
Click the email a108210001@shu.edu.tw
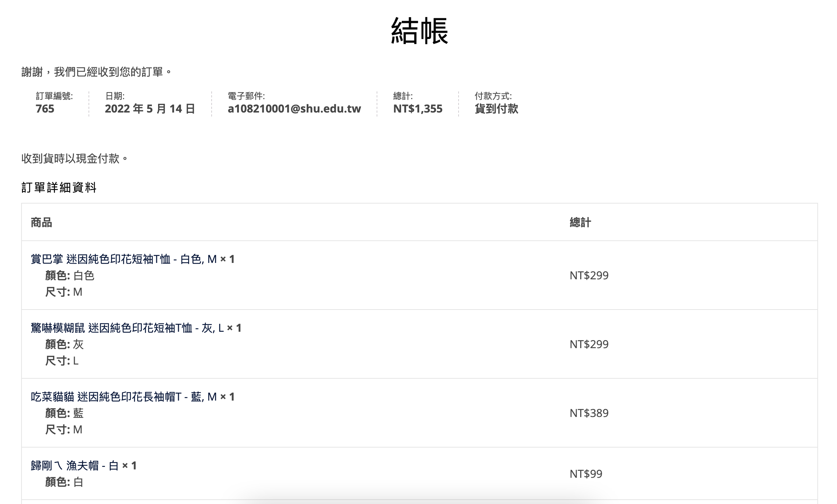[x=294, y=109]
